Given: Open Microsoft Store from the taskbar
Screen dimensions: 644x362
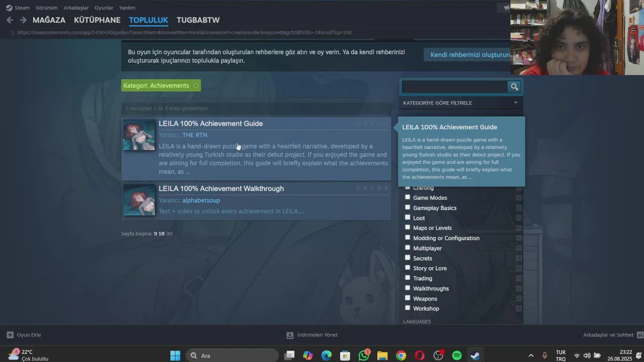Looking at the screenshot, I should click(345, 355).
